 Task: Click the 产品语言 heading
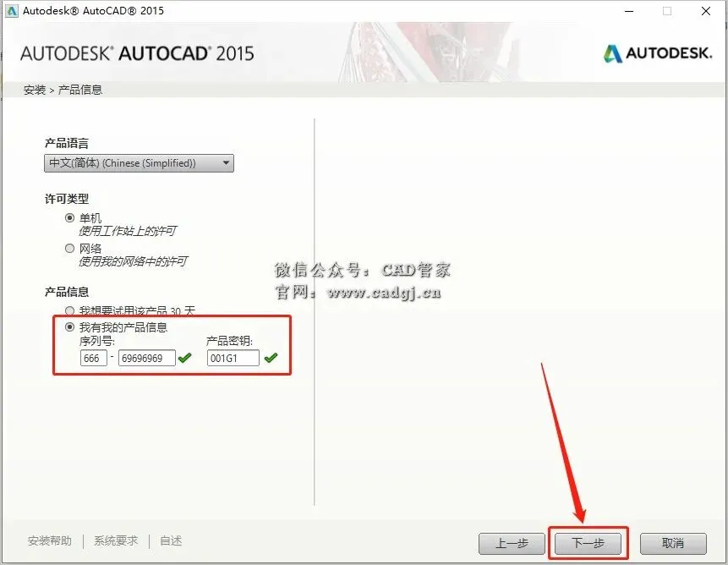coord(67,143)
